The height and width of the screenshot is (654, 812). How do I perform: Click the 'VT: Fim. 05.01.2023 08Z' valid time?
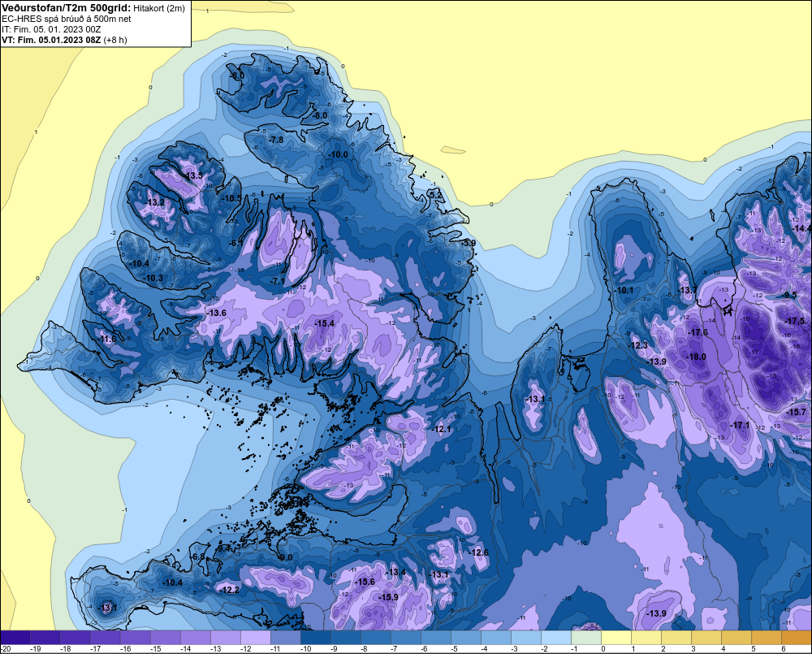pyautogui.click(x=51, y=40)
